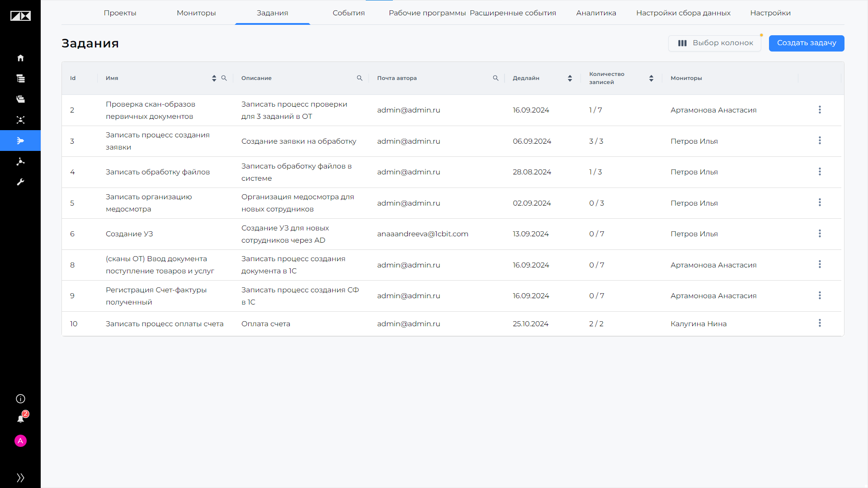The image size is (868, 488).
Task: Sort by Количество записей column arrows
Action: [651, 78]
